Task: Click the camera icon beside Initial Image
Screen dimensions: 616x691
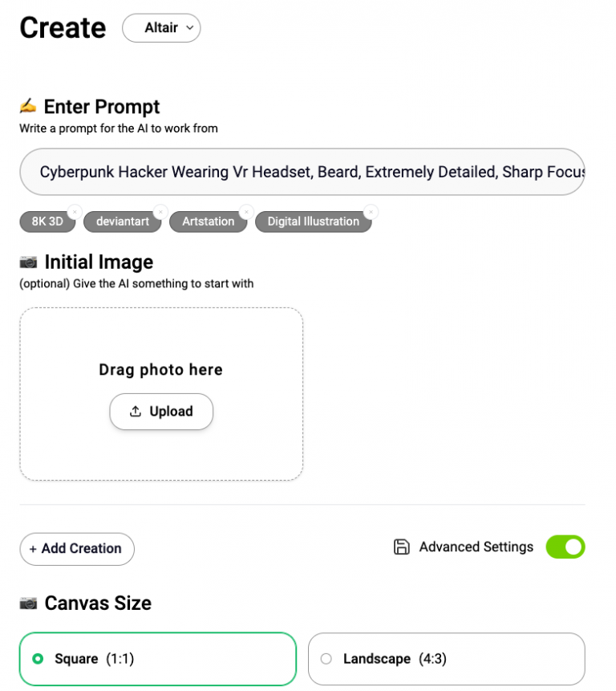Action: coord(28,262)
